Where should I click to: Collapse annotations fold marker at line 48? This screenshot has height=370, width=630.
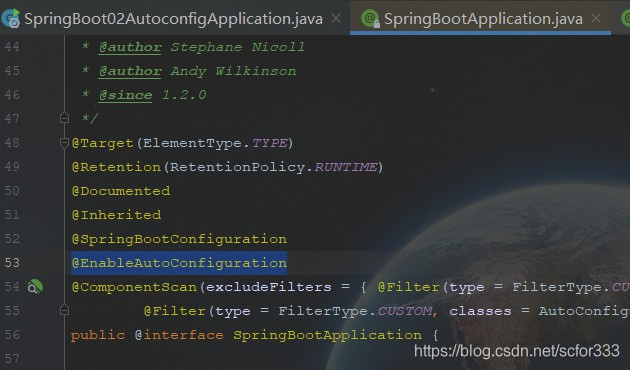tap(64, 143)
